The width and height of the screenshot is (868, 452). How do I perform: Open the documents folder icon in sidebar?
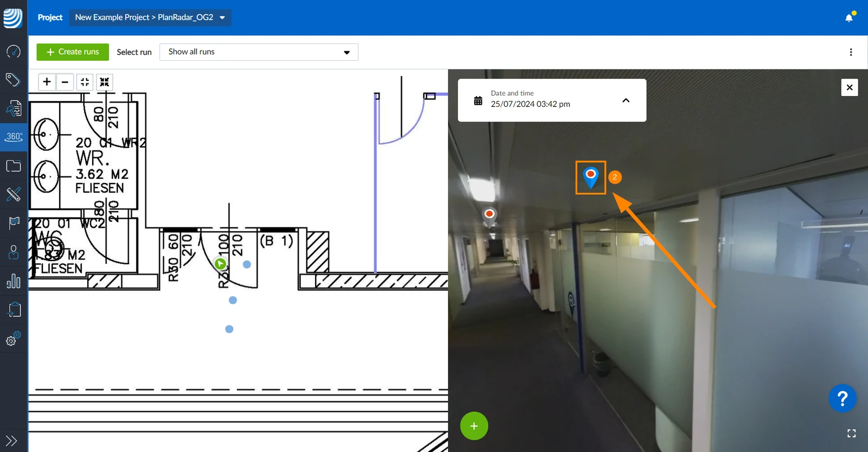coord(14,165)
